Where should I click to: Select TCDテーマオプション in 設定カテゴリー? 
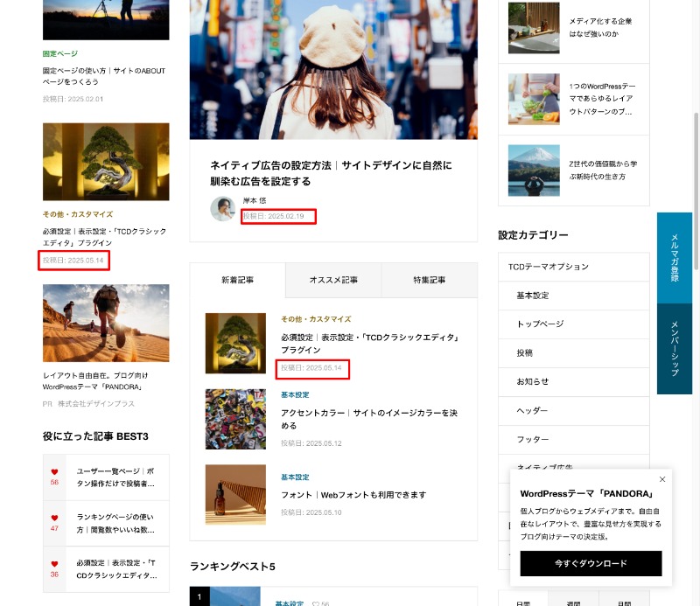tap(574, 267)
